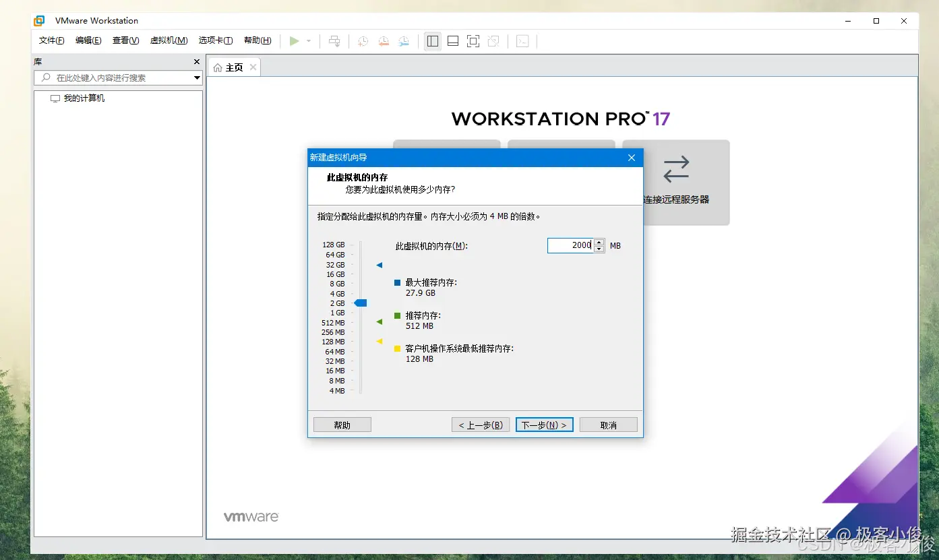Enter full screen mode from toolbar
The width and height of the screenshot is (939, 560).
[x=473, y=41]
